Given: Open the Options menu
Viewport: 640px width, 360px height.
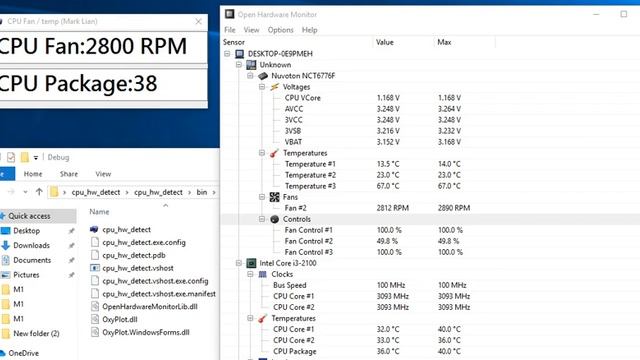Looking at the screenshot, I should coord(280,30).
